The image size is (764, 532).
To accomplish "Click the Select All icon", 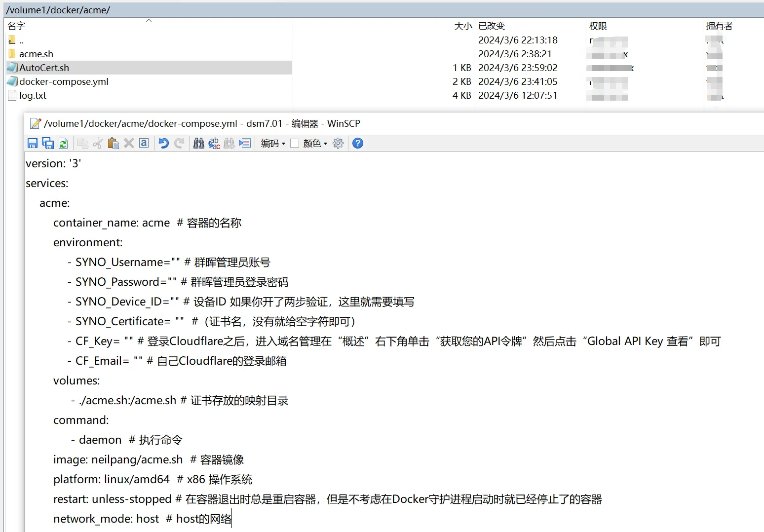I will tap(144, 143).
